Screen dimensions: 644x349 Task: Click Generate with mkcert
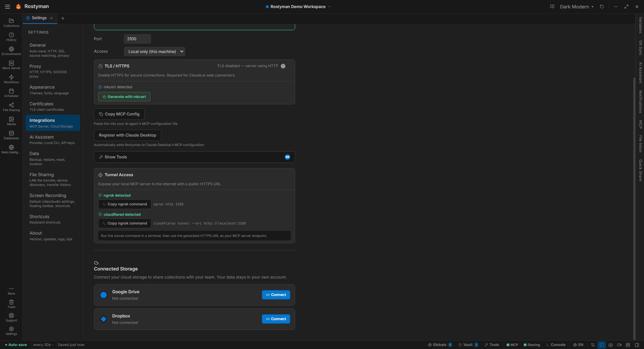click(x=124, y=97)
